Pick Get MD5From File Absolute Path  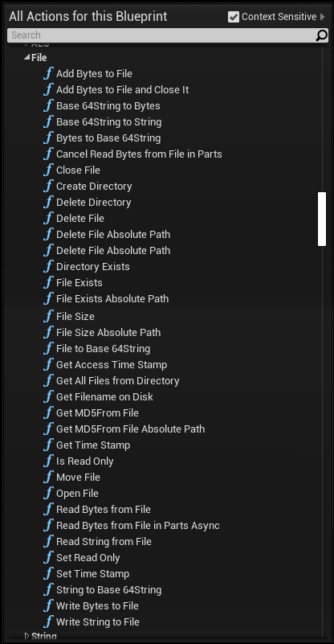click(x=131, y=429)
